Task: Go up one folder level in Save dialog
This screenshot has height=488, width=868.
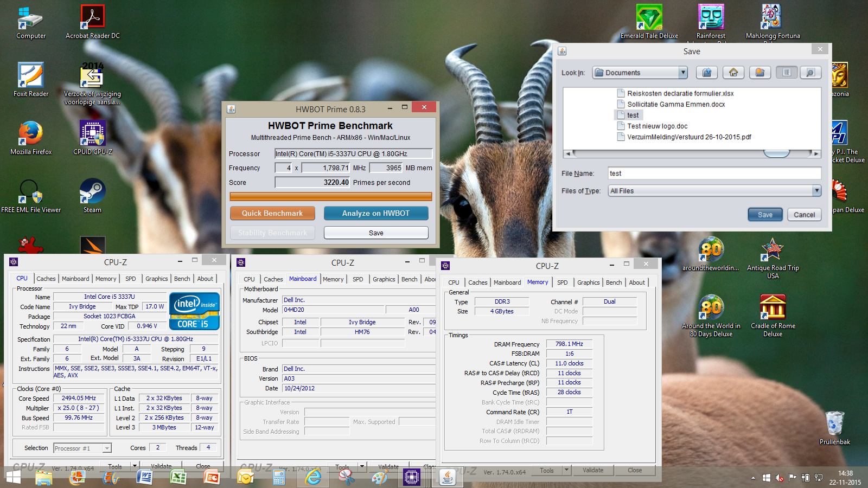Action: click(x=707, y=73)
